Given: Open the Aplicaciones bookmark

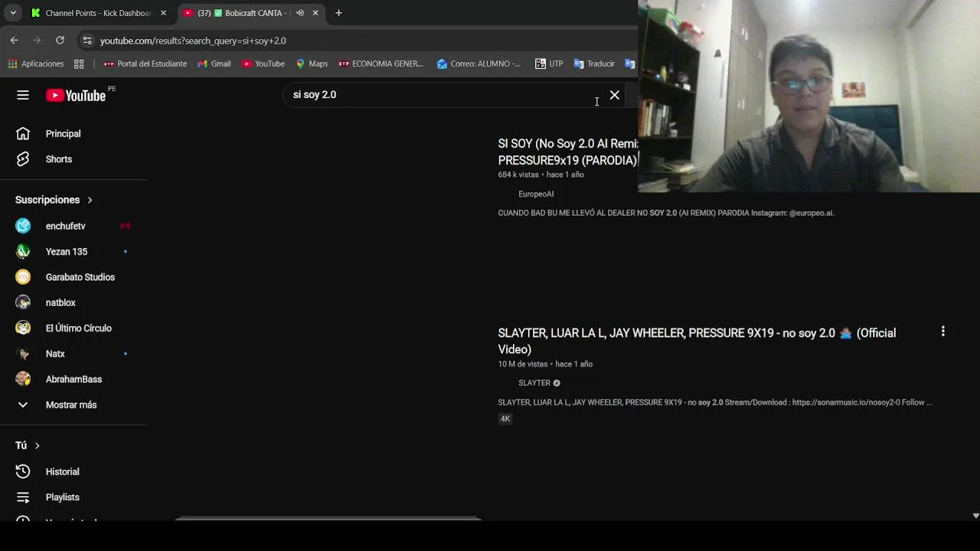Looking at the screenshot, I should click(x=36, y=64).
